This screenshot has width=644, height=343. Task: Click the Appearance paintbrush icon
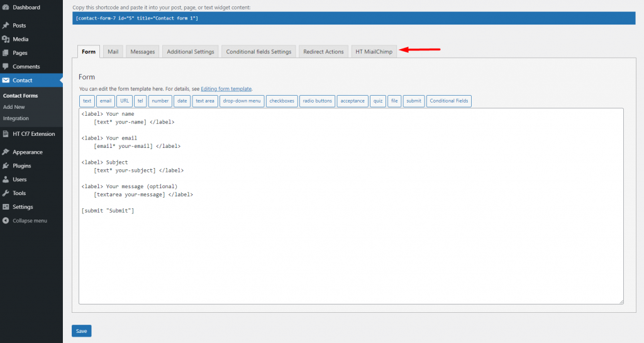pyautogui.click(x=6, y=152)
